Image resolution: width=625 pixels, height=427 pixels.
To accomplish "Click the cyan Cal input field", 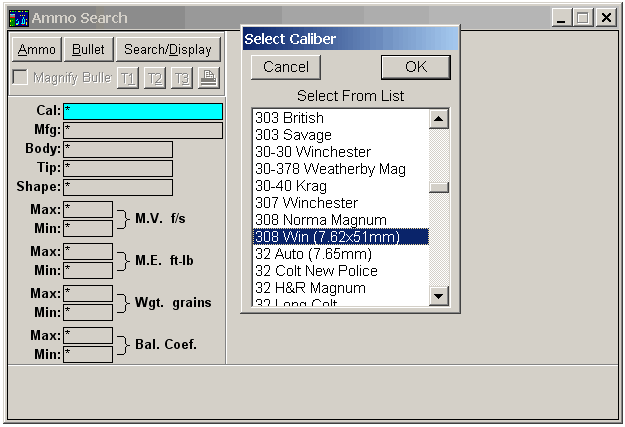I will point(143,111).
